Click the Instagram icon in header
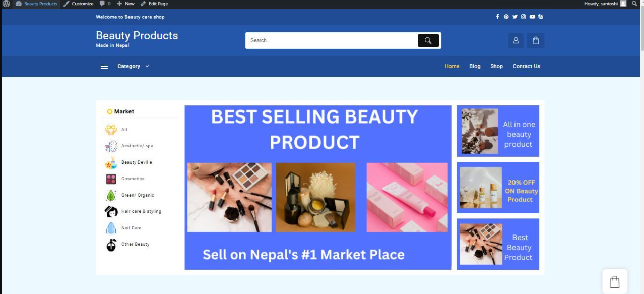 tap(524, 17)
